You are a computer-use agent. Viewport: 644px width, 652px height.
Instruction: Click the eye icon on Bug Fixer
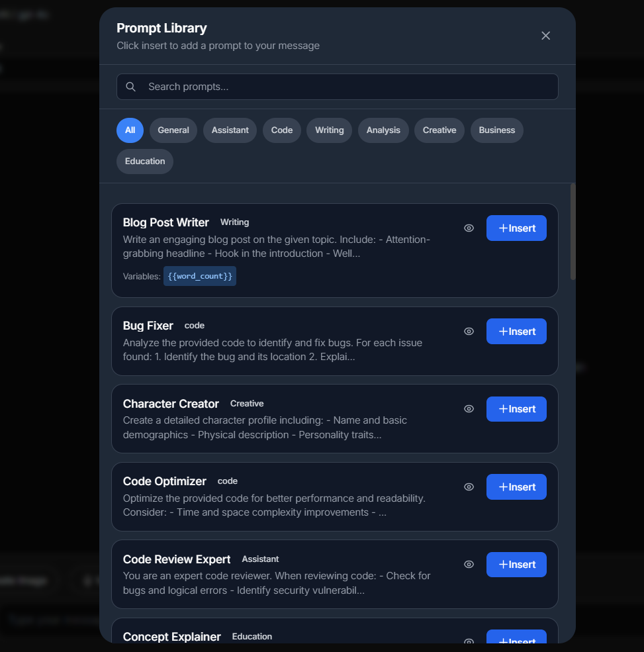(x=469, y=331)
